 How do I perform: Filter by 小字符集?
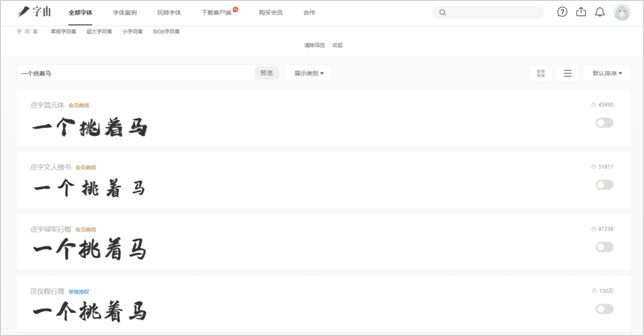pos(132,32)
